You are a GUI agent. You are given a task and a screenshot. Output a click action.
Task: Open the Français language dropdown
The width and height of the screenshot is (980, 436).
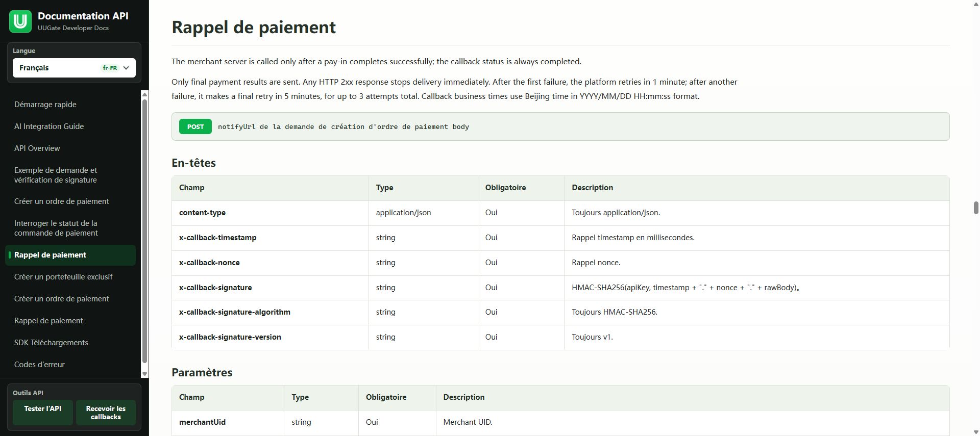74,68
